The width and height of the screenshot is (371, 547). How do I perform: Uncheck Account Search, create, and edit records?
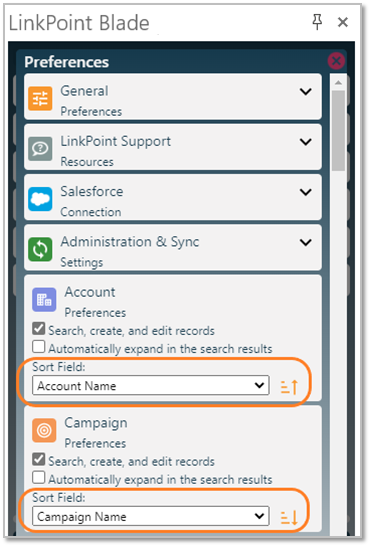click(38, 329)
